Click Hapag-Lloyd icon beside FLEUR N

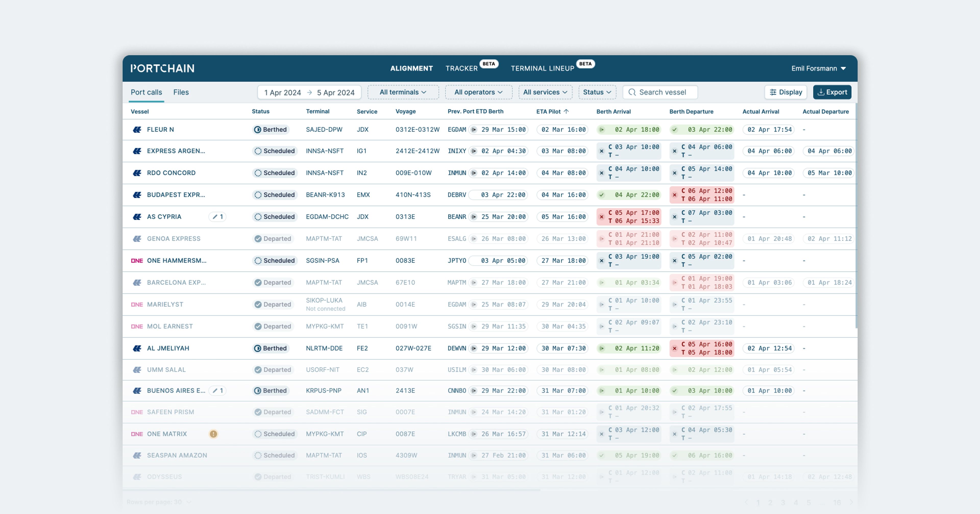137,130
